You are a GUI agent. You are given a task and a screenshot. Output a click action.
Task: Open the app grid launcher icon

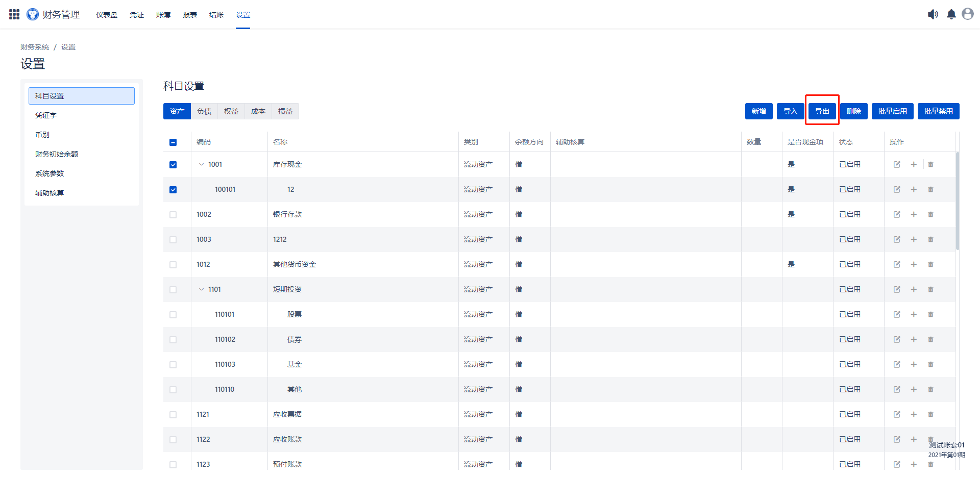coord(14,14)
